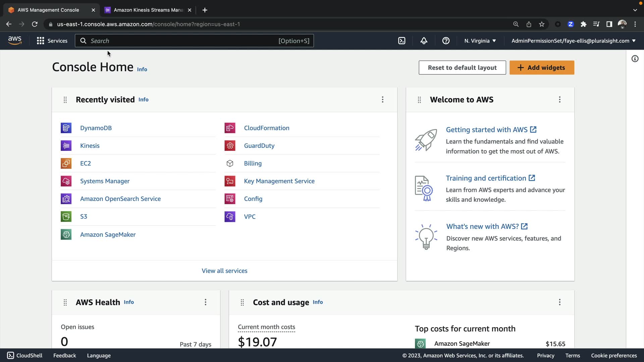This screenshot has height=362, width=644.
Task: Expand the N. Virginia region dropdown
Action: coord(480,41)
